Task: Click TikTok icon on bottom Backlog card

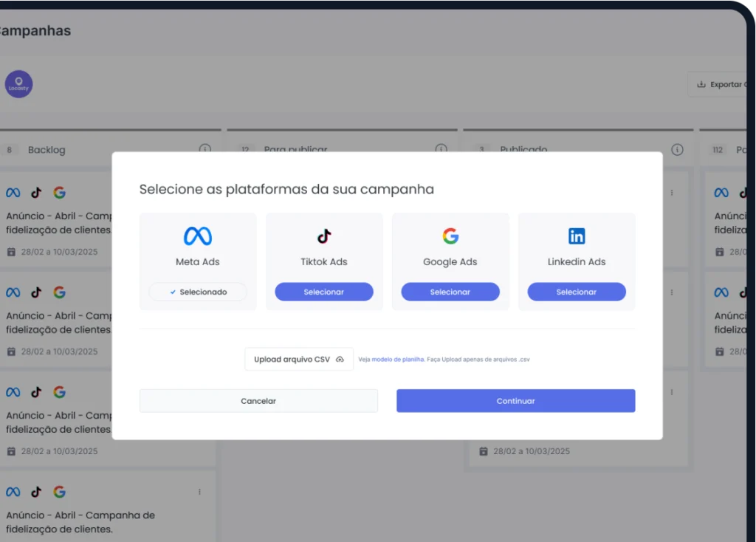Action: 36,492
